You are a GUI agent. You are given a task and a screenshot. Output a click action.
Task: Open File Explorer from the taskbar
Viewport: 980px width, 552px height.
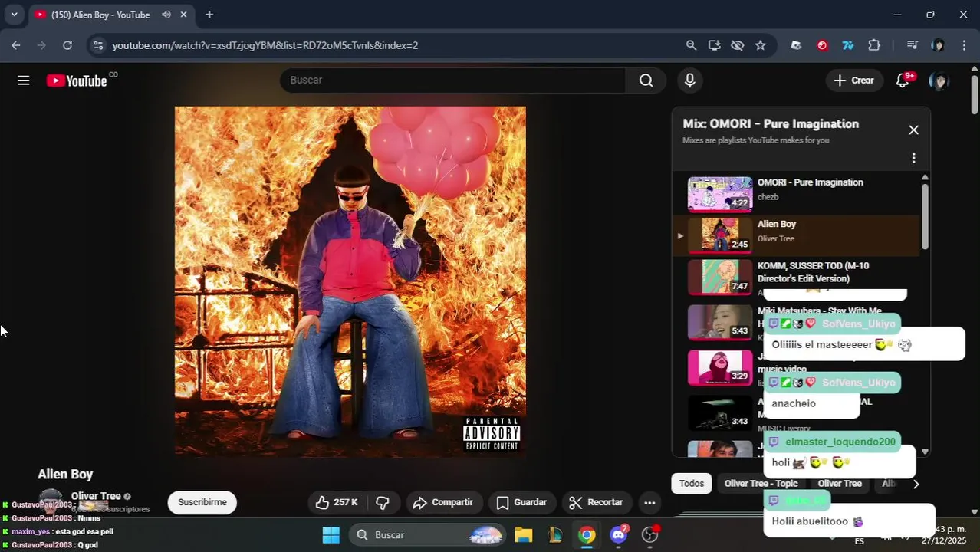click(524, 535)
